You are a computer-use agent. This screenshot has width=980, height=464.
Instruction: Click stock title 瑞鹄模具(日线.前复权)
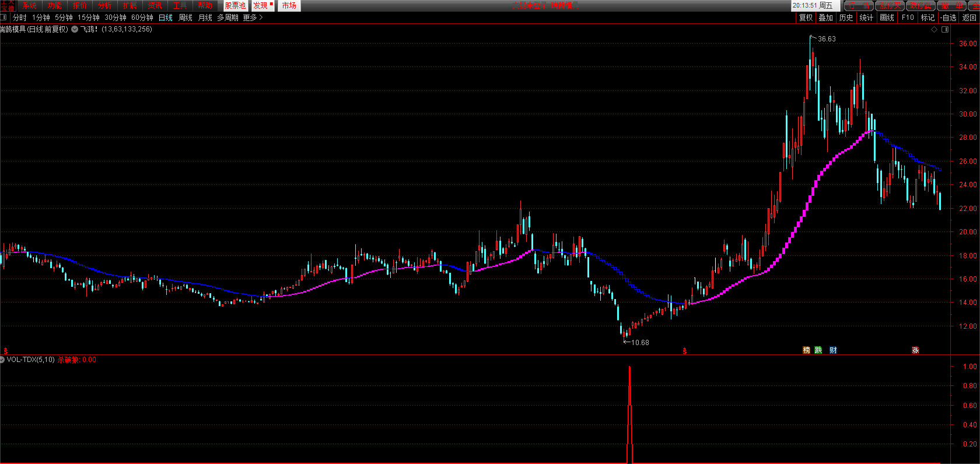point(34,29)
